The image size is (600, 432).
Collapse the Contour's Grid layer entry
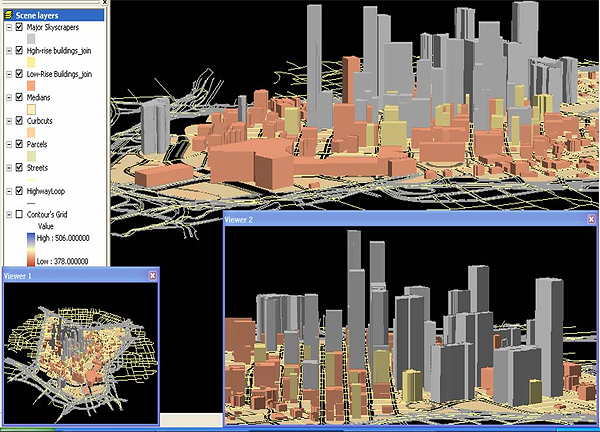[9, 215]
